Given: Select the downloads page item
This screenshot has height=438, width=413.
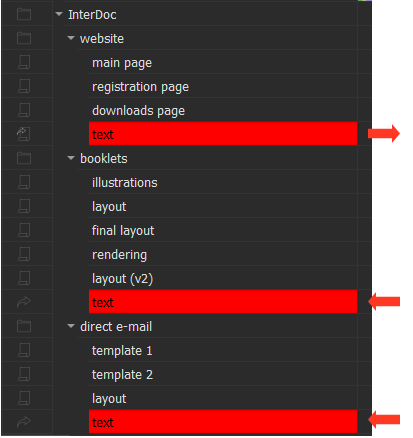Looking at the screenshot, I should [x=223, y=110].
